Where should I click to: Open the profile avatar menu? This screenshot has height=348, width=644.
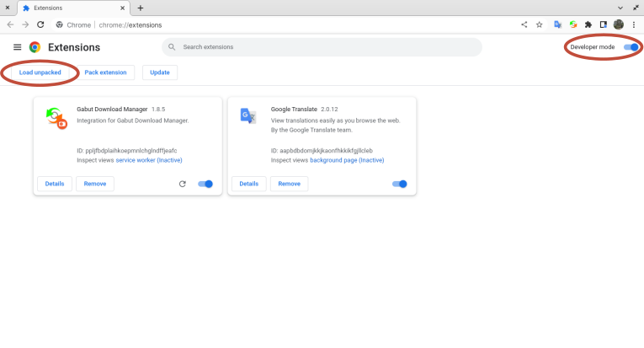pyautogui.click(x=619, y=24)
